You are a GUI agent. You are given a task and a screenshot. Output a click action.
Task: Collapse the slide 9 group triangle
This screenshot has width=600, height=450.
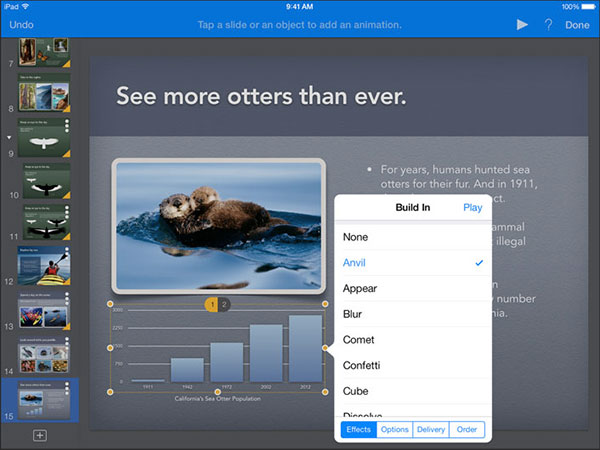(x=9, y=137)
